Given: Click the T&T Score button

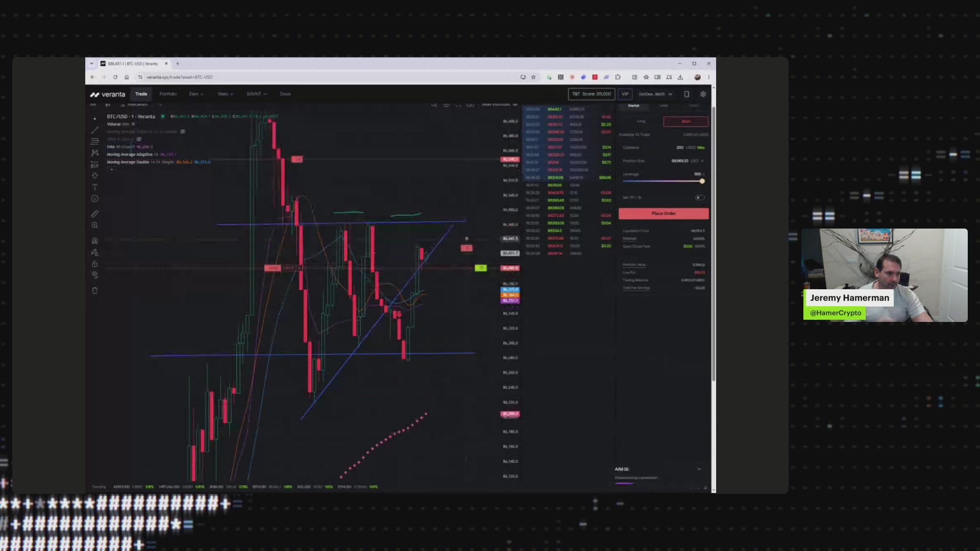Looking at the screenshot, I should 592,94.
